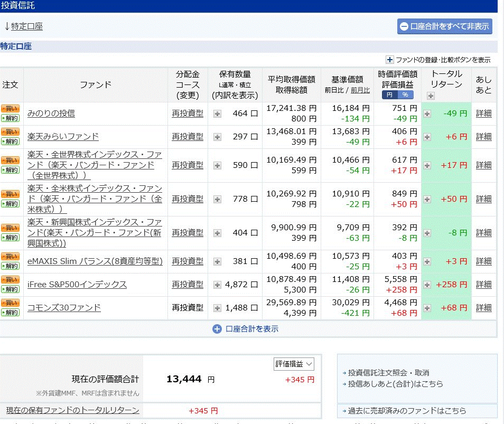Expand トータルリターン column header plus icon
This screenshot has width=504, height=424.
[x=431, y=96]
